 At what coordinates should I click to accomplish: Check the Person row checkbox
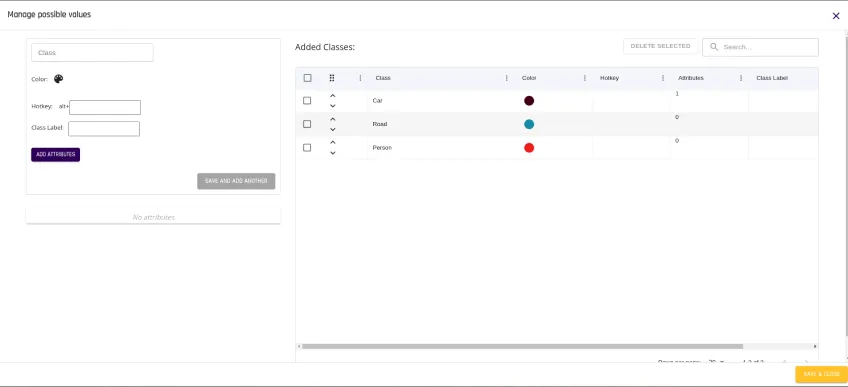307,148
